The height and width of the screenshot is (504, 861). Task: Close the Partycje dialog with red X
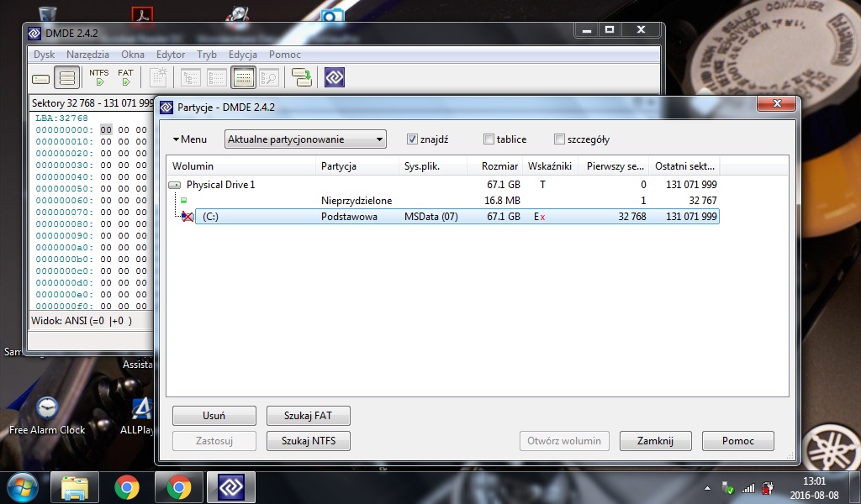click(776, 103)
